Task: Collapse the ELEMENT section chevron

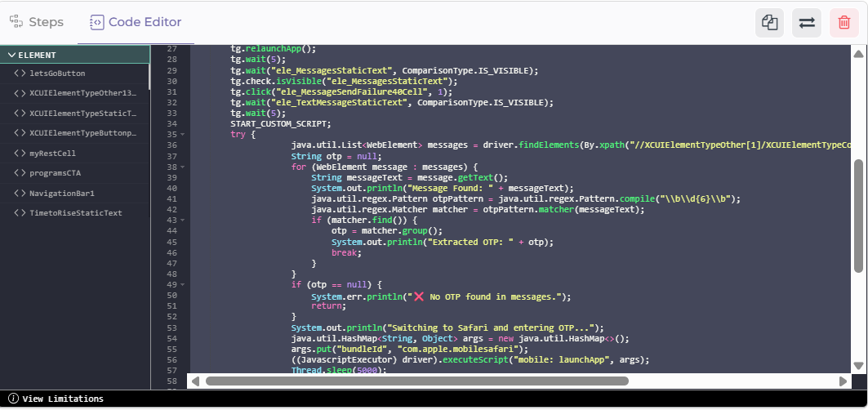Action: (x=11, y=55)
